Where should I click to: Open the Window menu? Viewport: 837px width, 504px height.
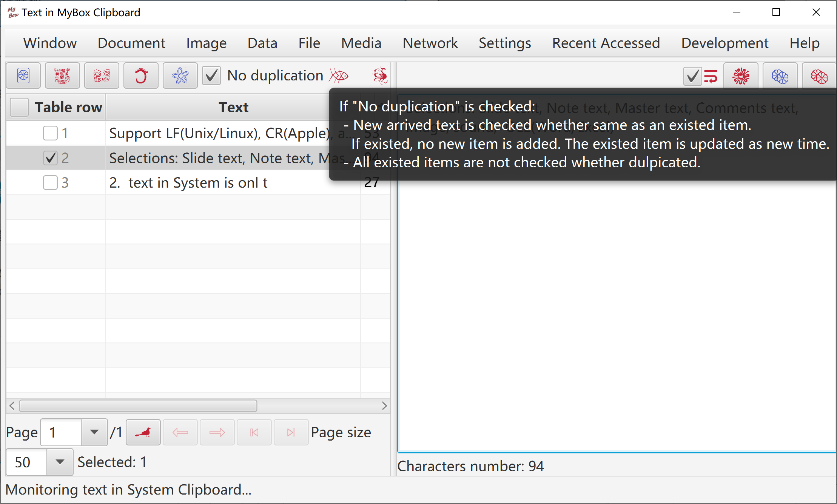tap(50, 43)
